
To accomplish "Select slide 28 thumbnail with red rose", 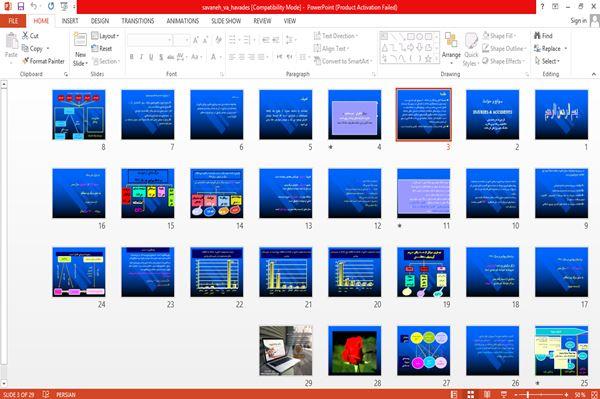I will (354, 350).
